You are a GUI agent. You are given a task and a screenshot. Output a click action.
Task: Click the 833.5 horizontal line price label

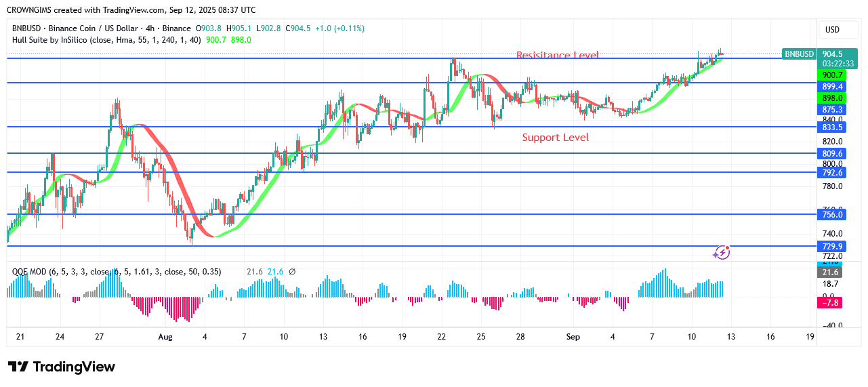click(832, 127)
